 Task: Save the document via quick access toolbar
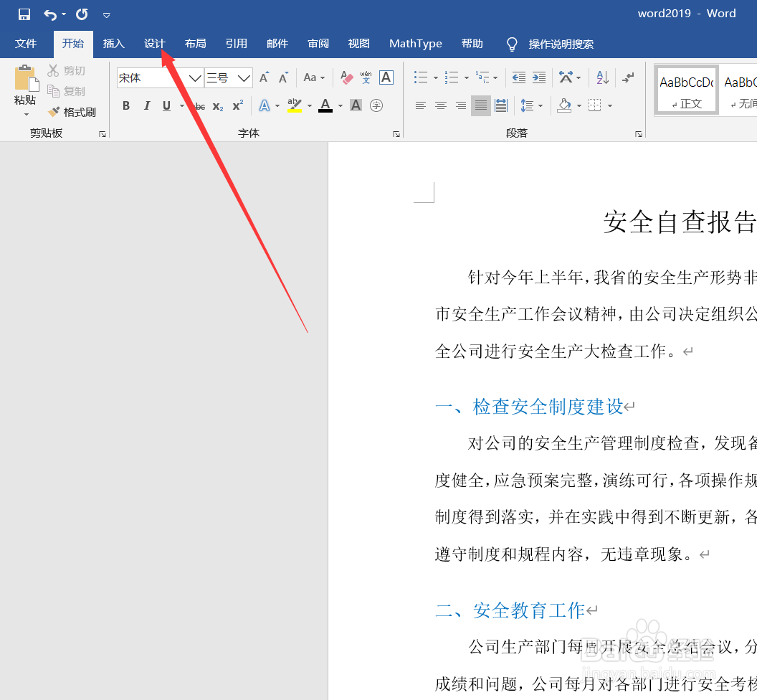tap(24, 14)
